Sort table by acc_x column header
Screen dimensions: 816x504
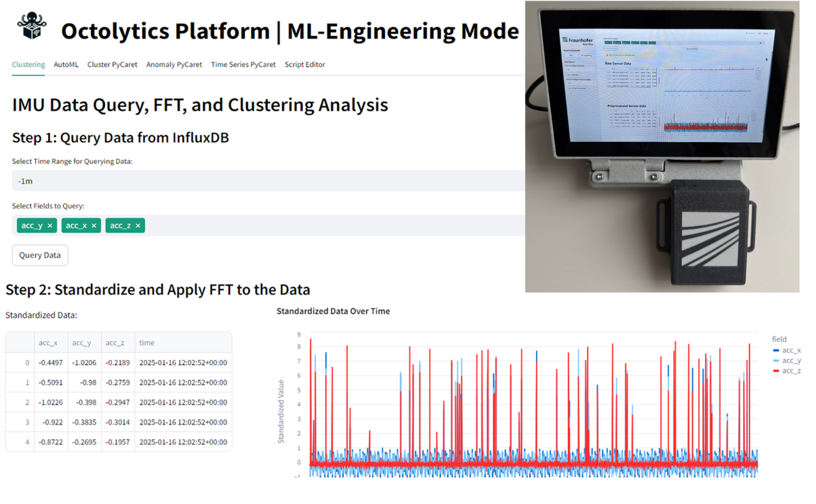pyautogui.click(x=48, y=343)
